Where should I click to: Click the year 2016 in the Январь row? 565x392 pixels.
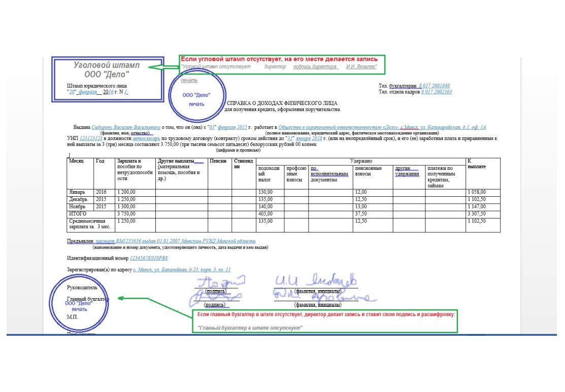[x=101, y=192]
